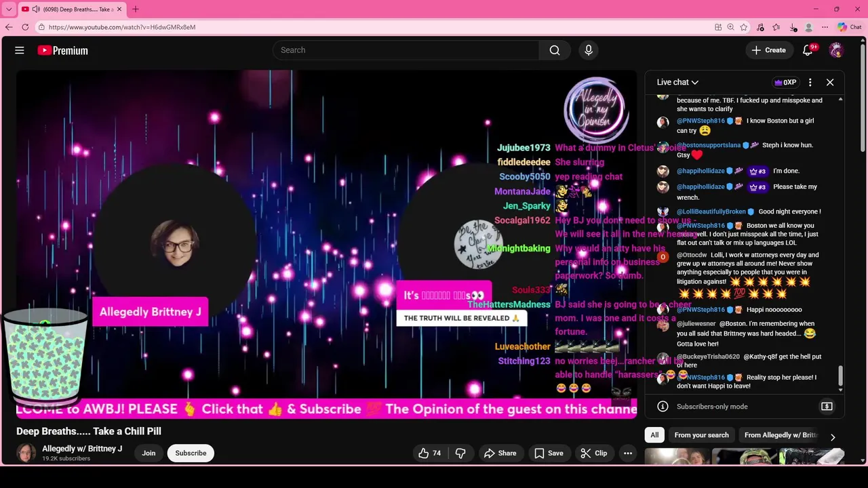Click the live chat scrollbar thumb
Screen dimensions: 868x488
tap(841, 375)
